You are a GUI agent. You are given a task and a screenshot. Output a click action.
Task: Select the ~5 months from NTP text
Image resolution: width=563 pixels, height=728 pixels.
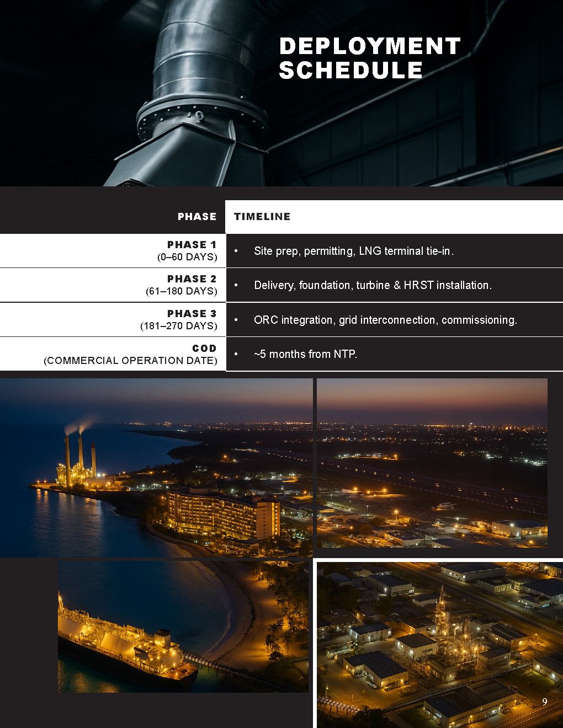point(305,354)
